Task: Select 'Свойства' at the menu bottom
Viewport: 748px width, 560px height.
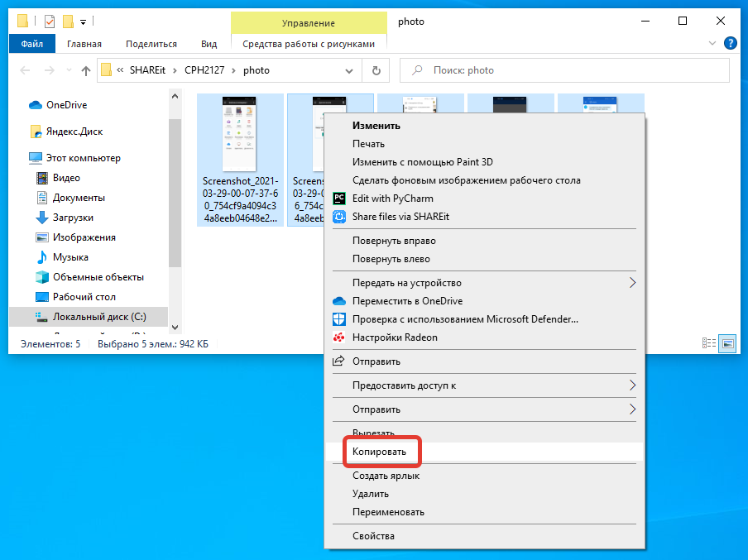Action: click(x=373, y=536)
